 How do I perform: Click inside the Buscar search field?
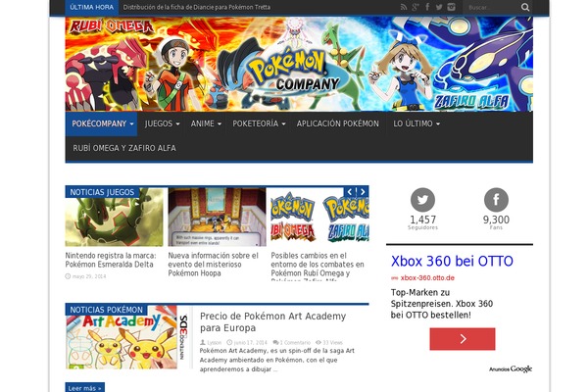click(x=491, y=7)
